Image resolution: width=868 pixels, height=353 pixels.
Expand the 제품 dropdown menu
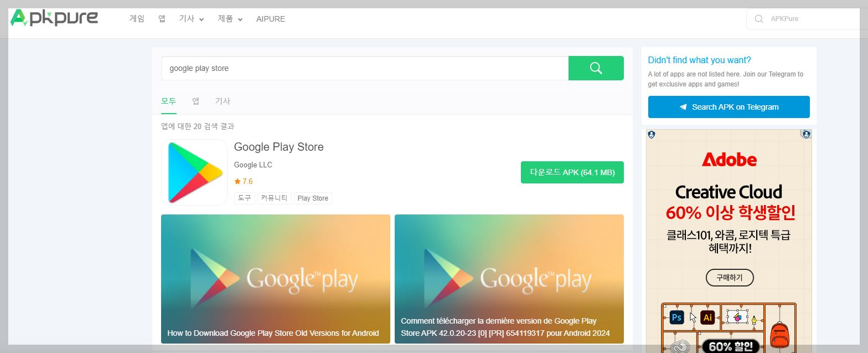[x=230, y=19]
